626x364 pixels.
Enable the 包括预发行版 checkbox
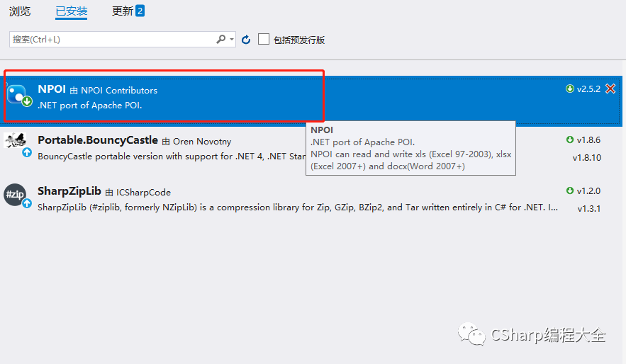[264, 39]
